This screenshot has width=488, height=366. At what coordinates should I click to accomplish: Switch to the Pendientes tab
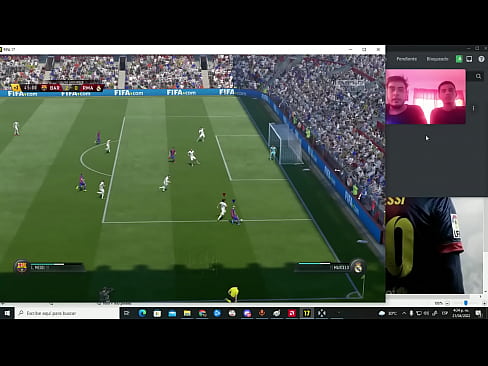pyautogui.click(x=406, y=59)
